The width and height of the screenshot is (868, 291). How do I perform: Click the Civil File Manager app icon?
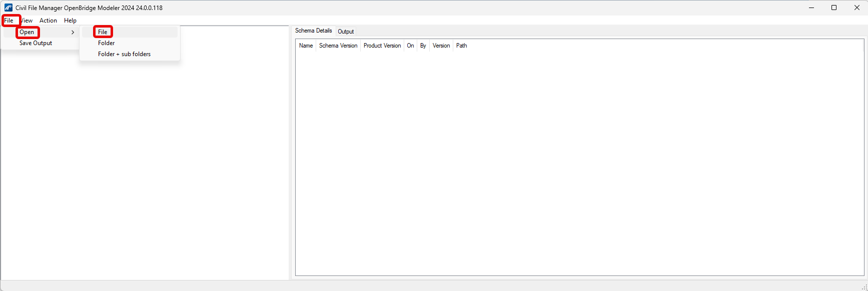pos(9,8)
